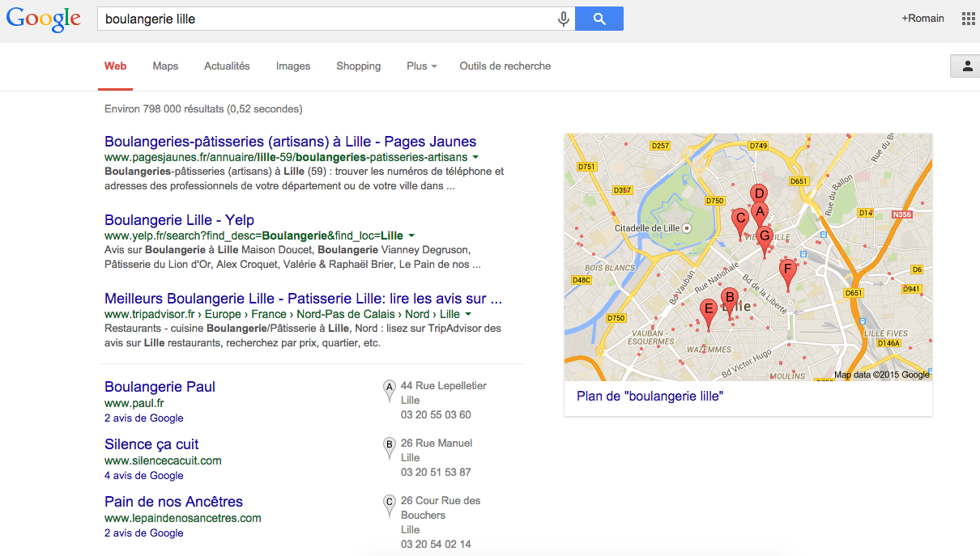The width and height of the screenshot is (980, 556).
Task: Click the 26 Rue Manuel address
Action: pyautogui.click(x=437, y=444)
